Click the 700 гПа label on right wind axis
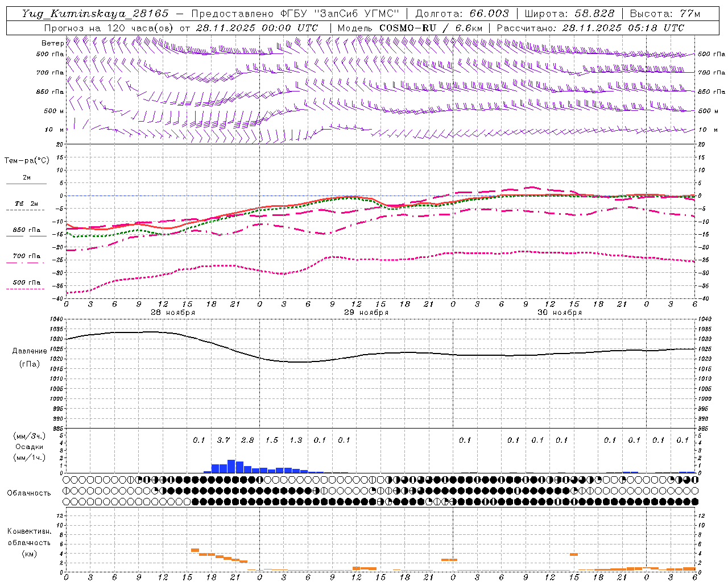 click(712, 73)
